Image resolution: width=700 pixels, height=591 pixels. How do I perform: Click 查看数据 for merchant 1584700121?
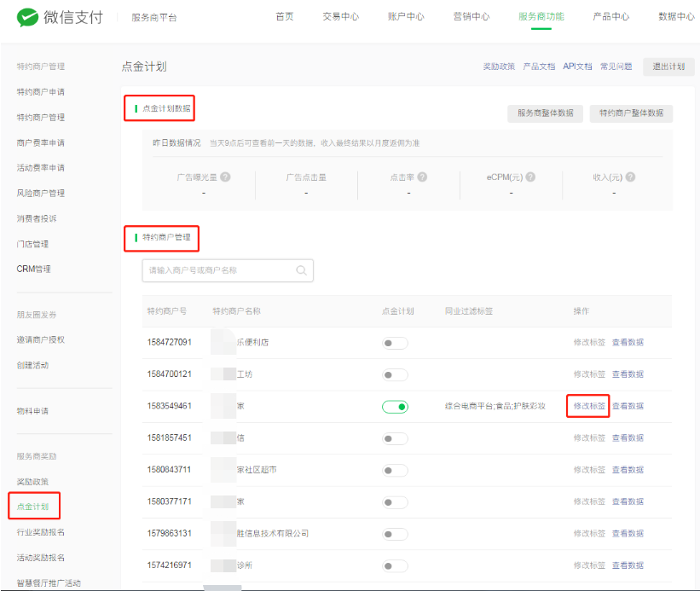point(628,374)
